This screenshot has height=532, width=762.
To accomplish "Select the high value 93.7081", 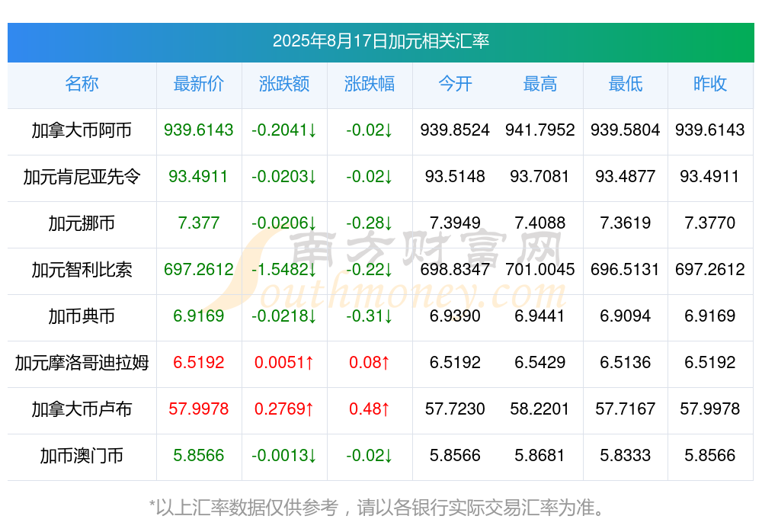I will [540, 177].
